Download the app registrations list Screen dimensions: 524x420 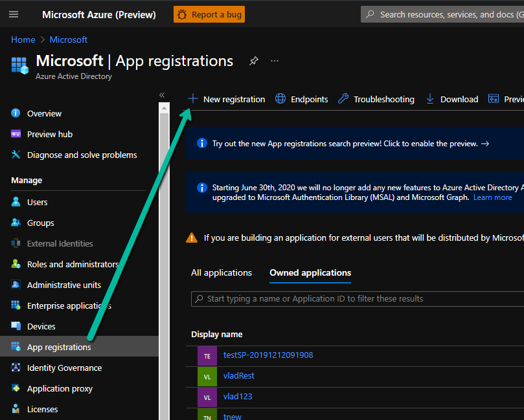(x=451, y=99)
